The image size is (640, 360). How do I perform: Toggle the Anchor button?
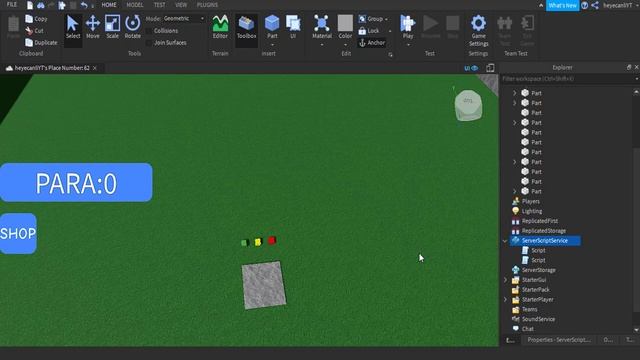tap(372, 42)
